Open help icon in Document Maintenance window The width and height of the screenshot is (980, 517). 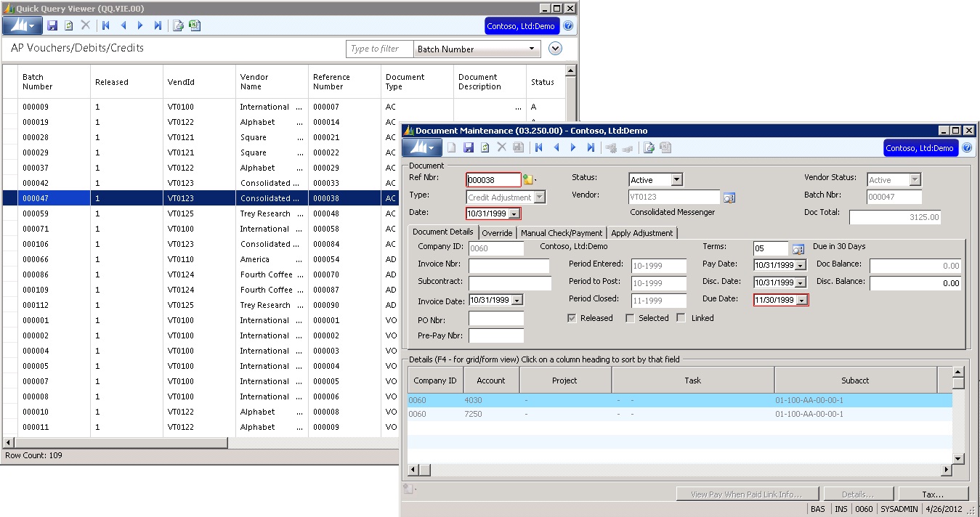tap(967, 147)
